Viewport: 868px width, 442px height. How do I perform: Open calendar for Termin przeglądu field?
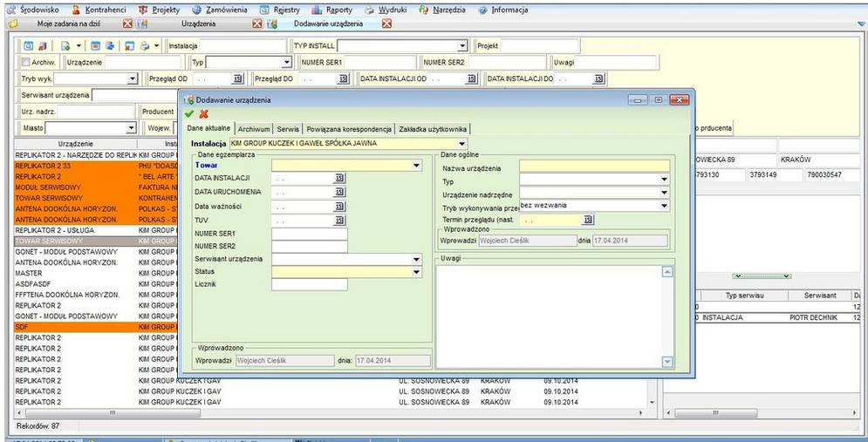588,220
